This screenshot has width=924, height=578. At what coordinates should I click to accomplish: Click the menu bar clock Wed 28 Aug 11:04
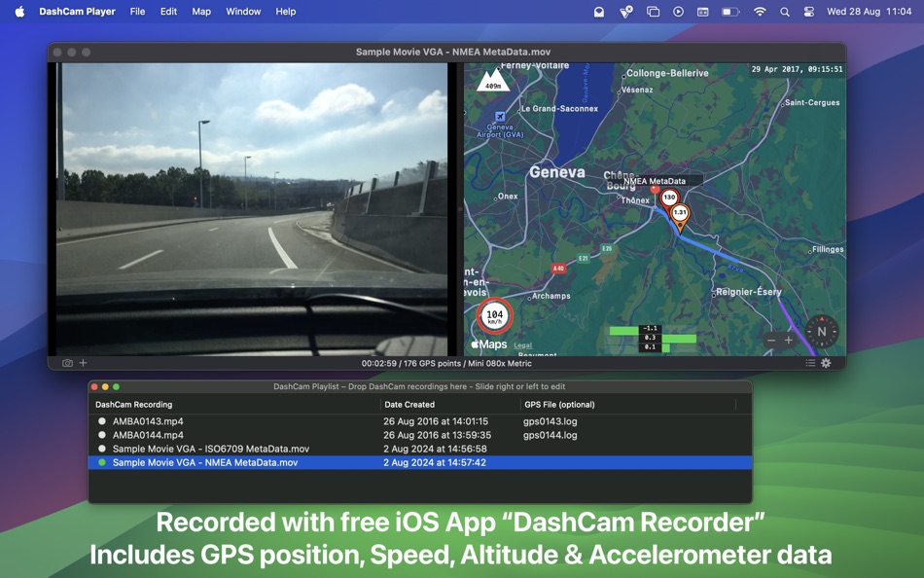pyautogui.click(x=869, y=12)
